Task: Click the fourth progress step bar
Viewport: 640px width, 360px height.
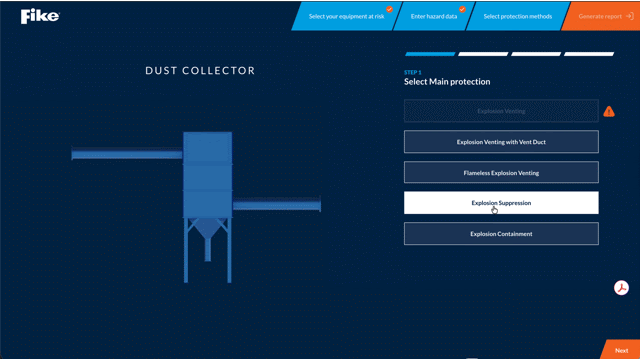Action: [x=589, y=54]
